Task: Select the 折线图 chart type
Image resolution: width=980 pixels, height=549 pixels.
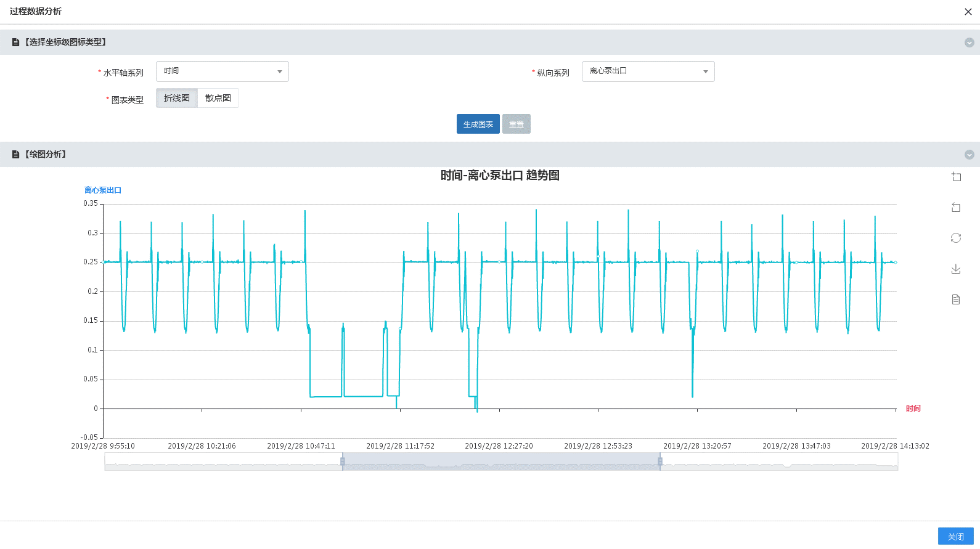Action: point(177,98)
